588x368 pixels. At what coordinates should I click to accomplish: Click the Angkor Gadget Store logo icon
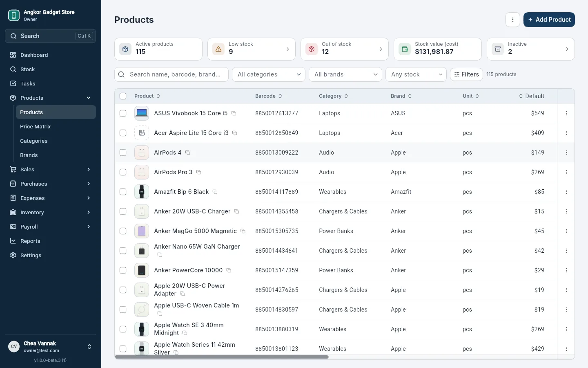(x=14, y=16)
